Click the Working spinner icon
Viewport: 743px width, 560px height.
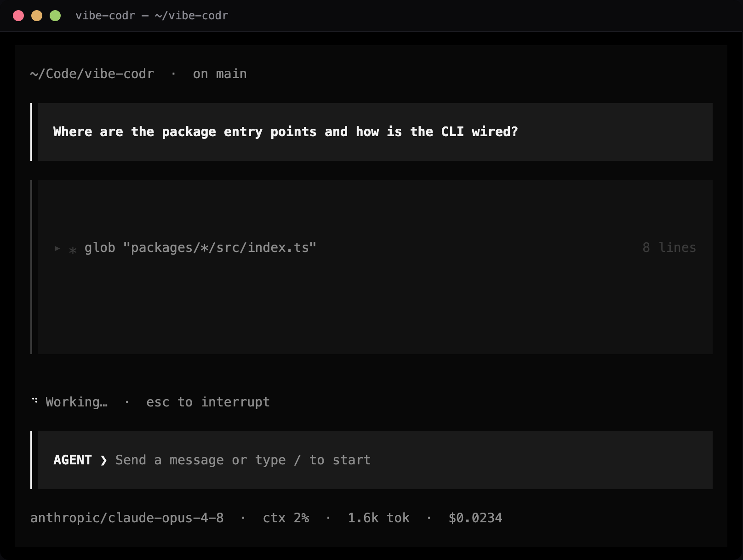(x=35, y=400)
